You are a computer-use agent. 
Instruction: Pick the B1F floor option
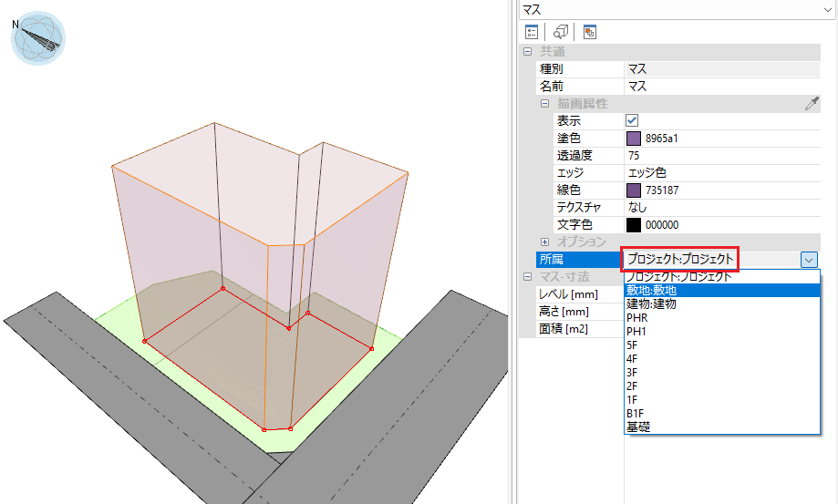(636, 414)
